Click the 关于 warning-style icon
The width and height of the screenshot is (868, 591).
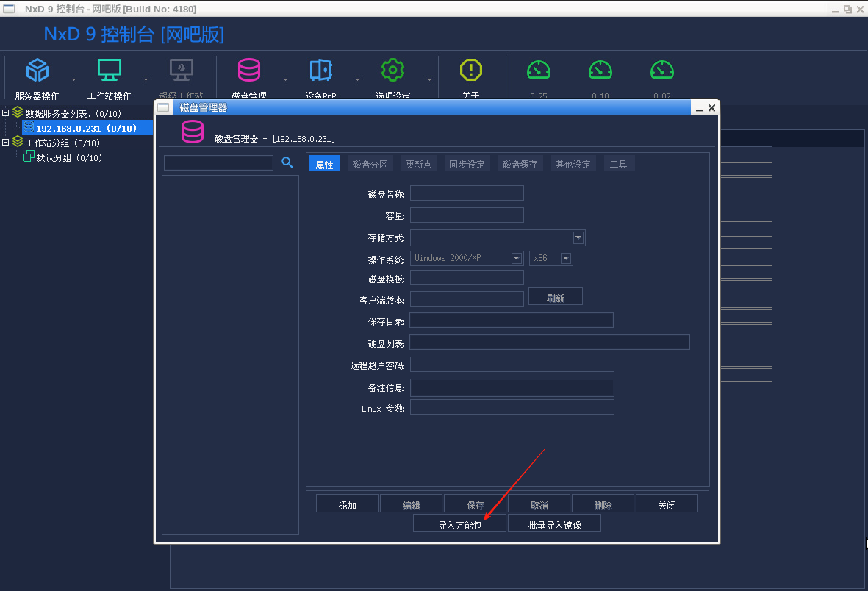(x=470, y=70)
